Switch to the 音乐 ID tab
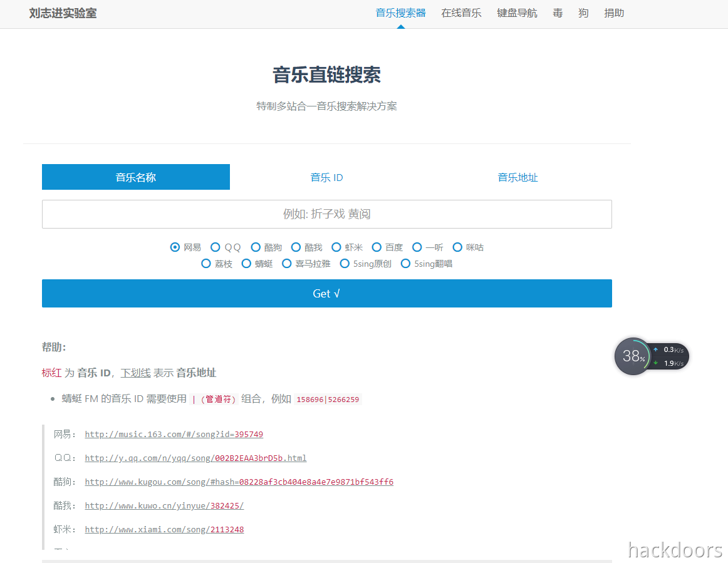The width and height of the screenshot is (728, 563). (326, 177)
